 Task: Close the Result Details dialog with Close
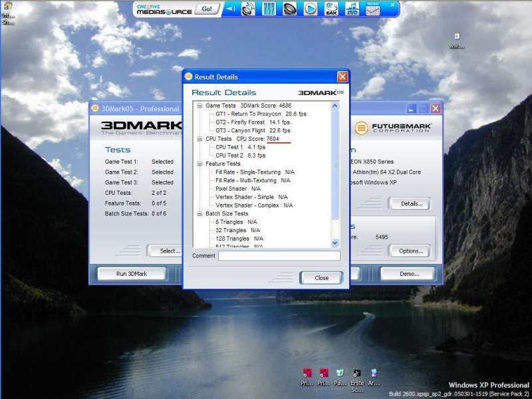pos(321,278)
